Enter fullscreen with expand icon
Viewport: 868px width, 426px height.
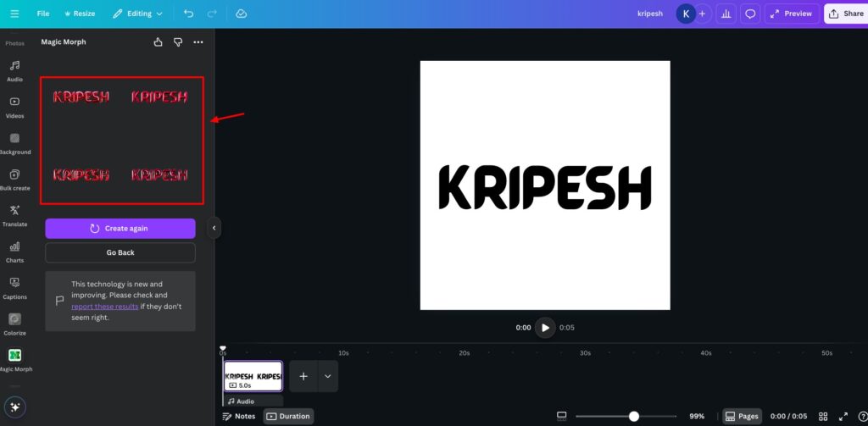843,416
